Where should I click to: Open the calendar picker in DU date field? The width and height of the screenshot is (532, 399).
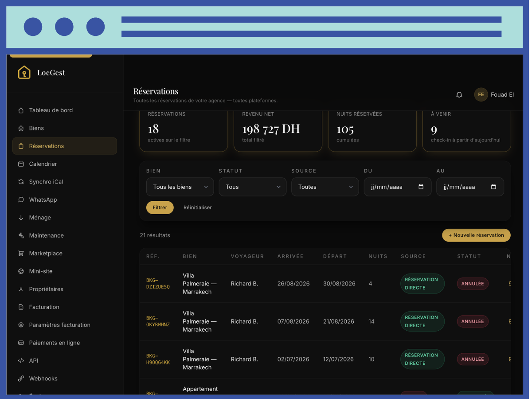pos(421,187)
